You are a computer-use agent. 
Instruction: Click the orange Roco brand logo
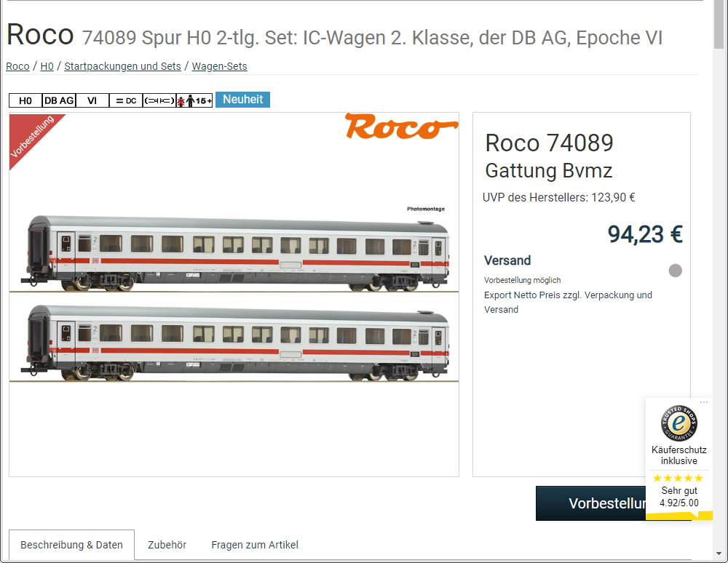pyautogui.click(x=401, y=126)
